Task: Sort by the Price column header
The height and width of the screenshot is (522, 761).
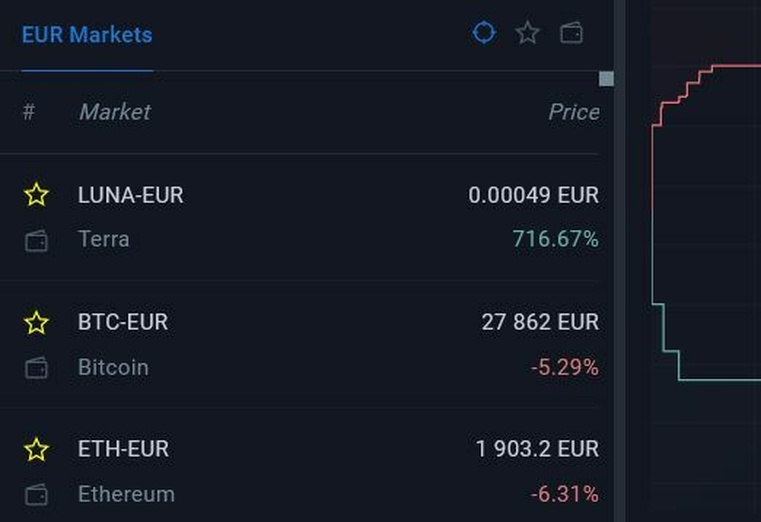Action: click(x=574, y=112)
